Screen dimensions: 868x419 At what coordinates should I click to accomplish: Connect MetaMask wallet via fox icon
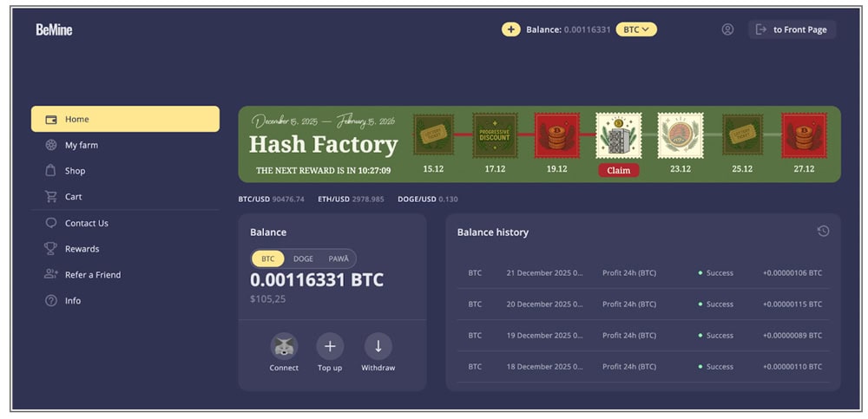pos(284,346)
